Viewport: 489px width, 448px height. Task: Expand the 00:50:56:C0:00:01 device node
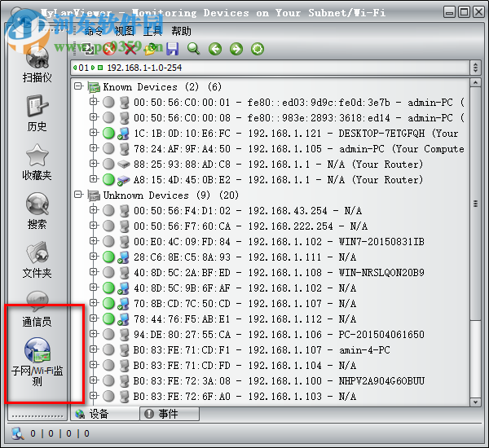tap(93, 102)
